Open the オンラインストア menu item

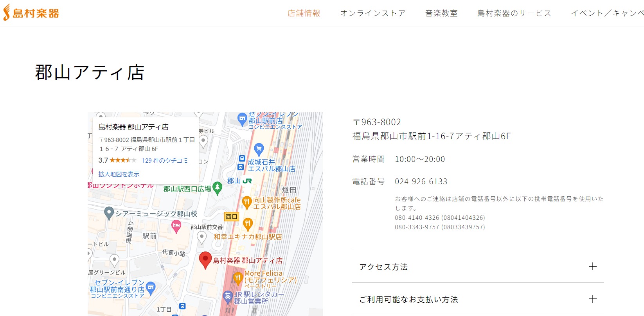(x=373, y=13)
